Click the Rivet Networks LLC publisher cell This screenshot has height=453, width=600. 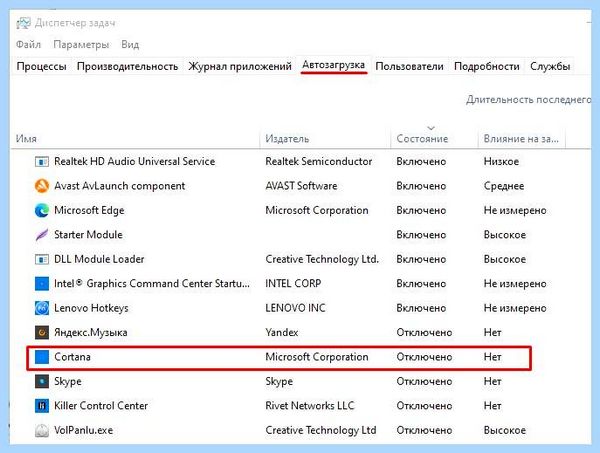click(310, 406)
